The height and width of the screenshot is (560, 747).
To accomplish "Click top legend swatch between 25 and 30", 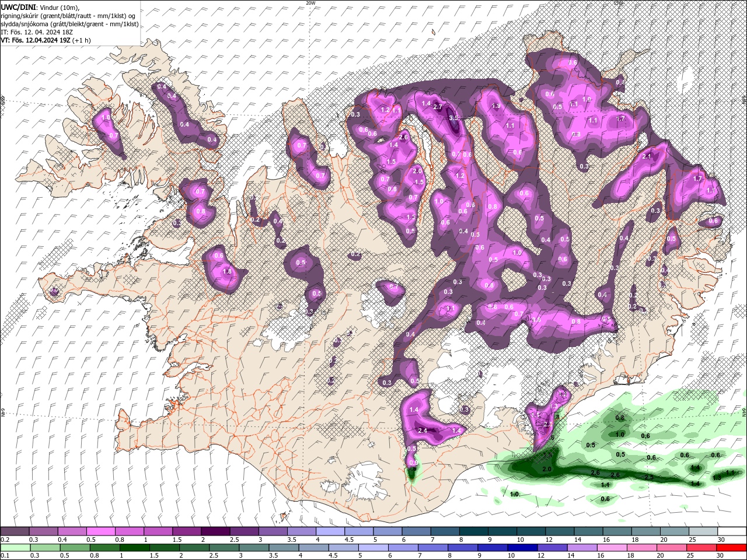I will (703, 531).
